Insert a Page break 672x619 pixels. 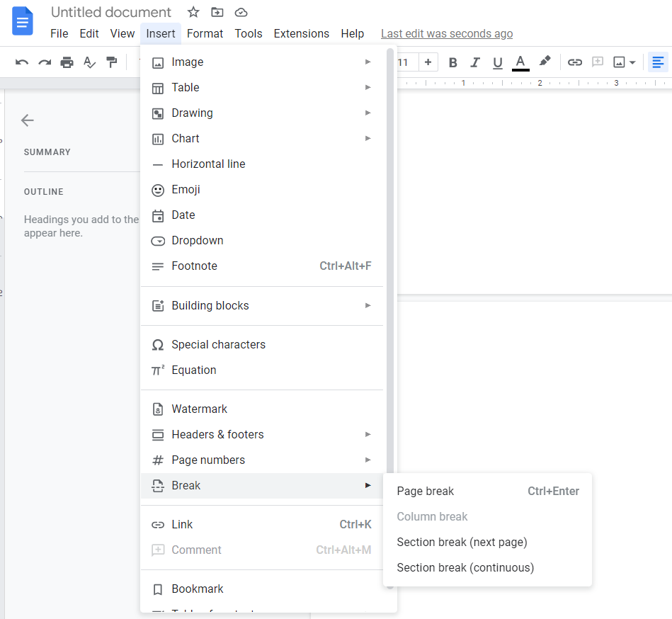(488, 492)
